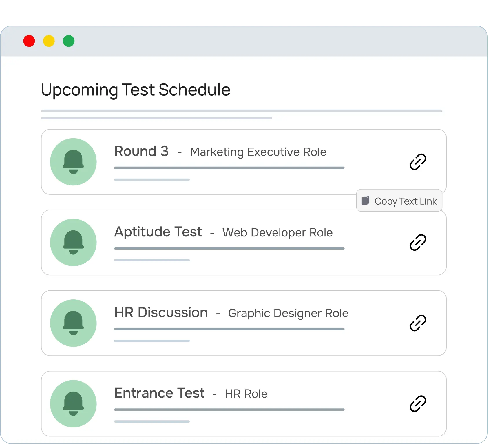504x444 pixels.
Task: Click the copy icon in the tooltip
Action: click(366, 201)
